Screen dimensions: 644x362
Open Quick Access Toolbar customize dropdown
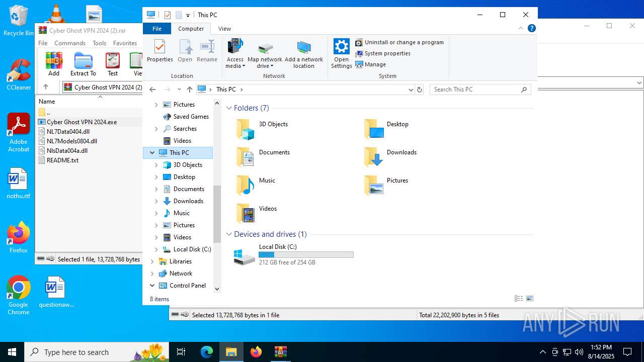(188, 15)
